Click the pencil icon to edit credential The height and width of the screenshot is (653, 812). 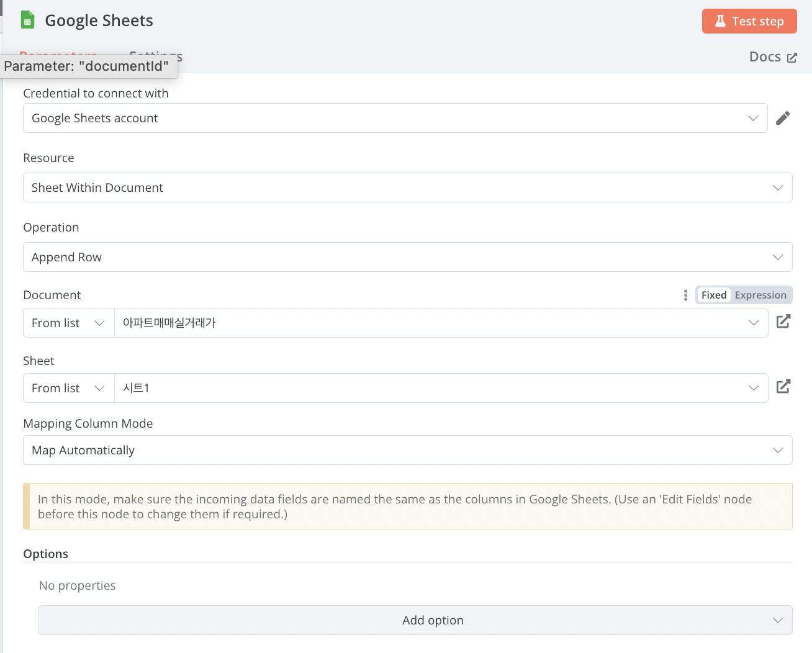click(x=783, y=118)
